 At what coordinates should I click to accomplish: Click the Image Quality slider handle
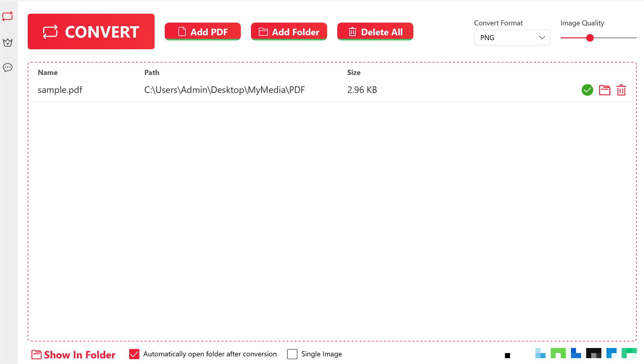tap(590, 38)
